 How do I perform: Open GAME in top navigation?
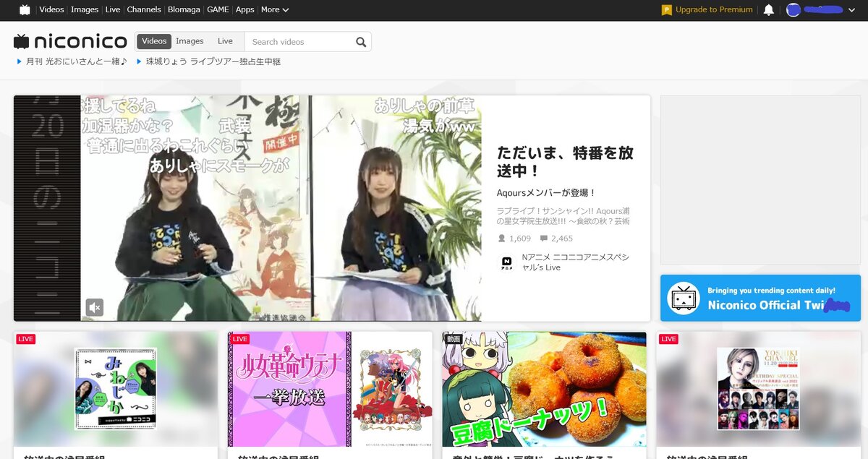[218, 9]
